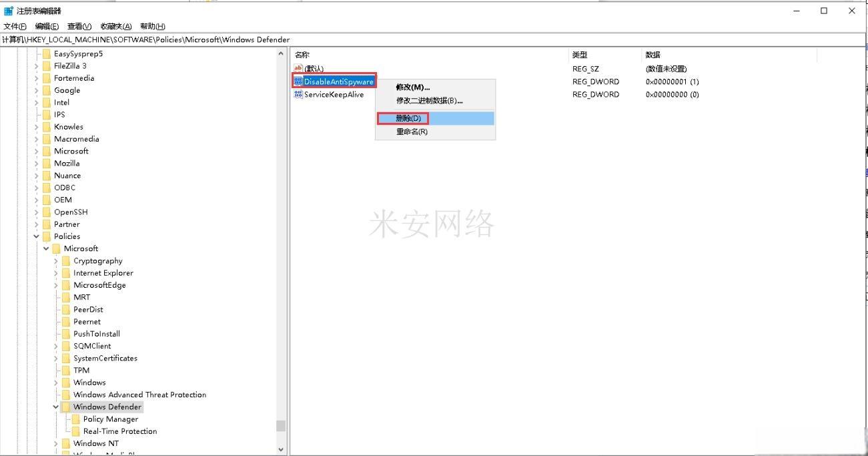Select the ServiceKeepAlive DWORD value icon
This screenshot has height=456, width=868.
coord(298,94)
